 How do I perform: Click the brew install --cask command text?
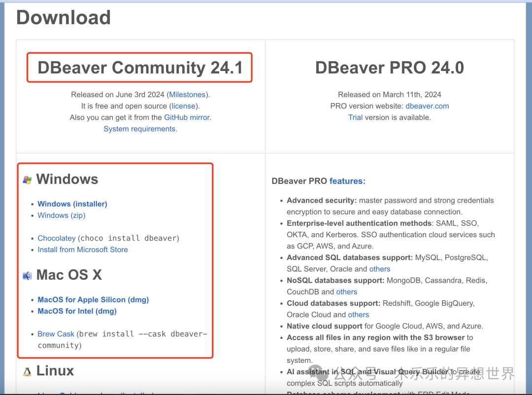click(122, 340)
